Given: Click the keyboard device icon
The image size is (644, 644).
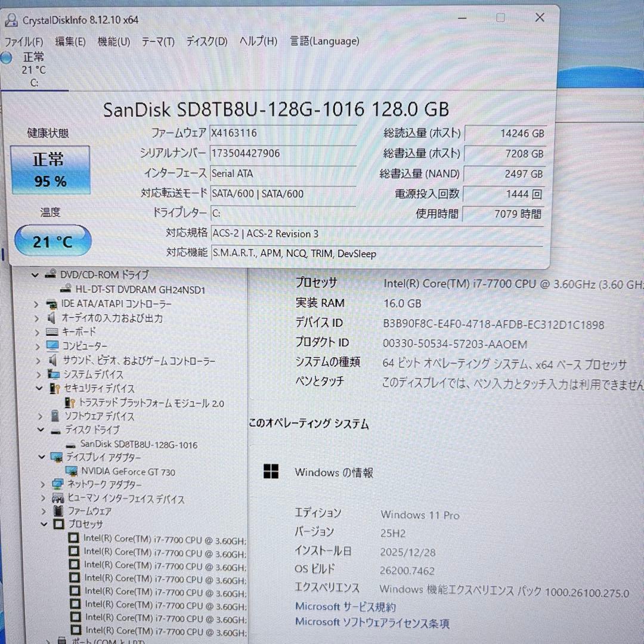Looking at the screenshot, I should [52, 333].
